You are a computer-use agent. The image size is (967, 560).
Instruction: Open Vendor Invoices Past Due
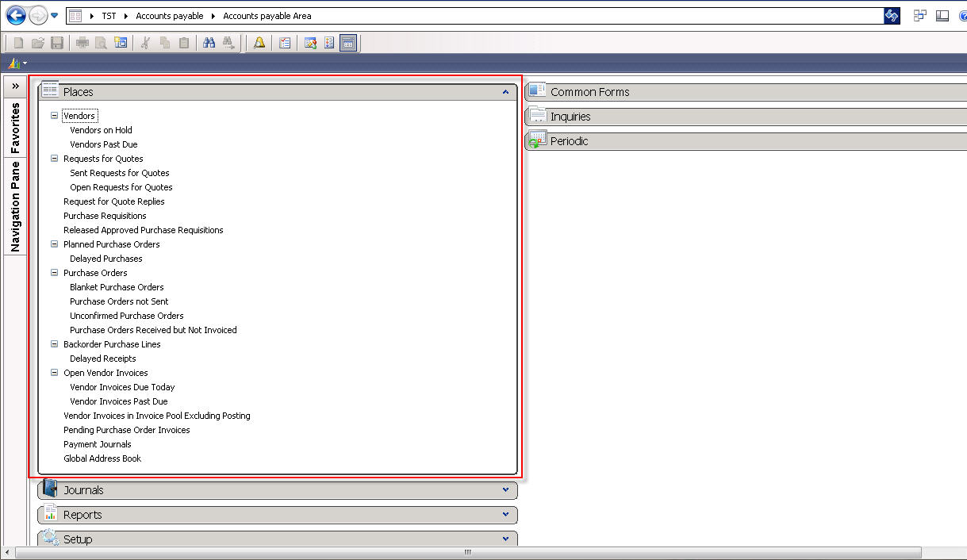(119, 401)
